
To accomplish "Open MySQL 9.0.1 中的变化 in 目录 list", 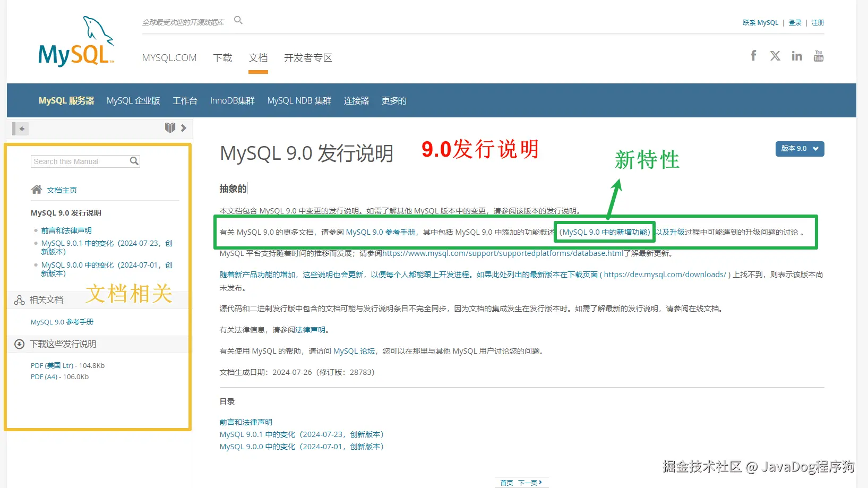I will point(302,434).
